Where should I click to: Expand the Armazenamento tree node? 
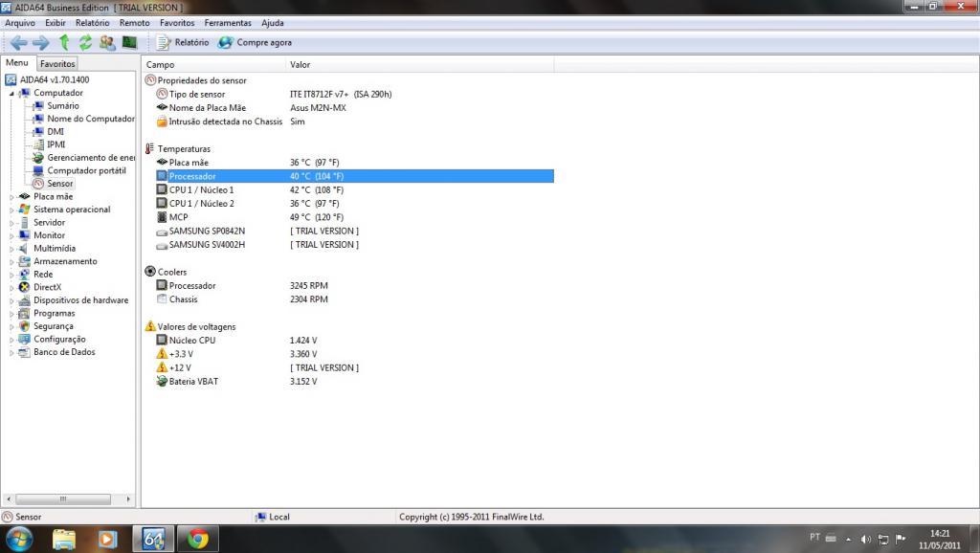(11, 262)
